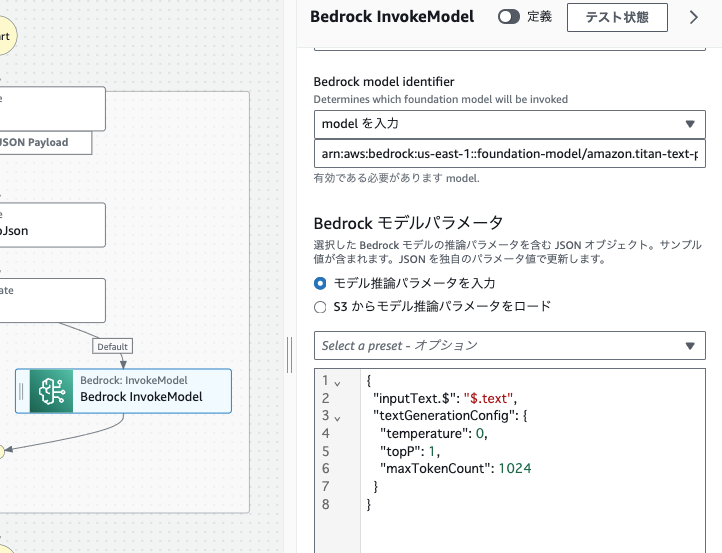Select the Bedrock InvokeModel state node
722x553 pixels.
[123, 391]
